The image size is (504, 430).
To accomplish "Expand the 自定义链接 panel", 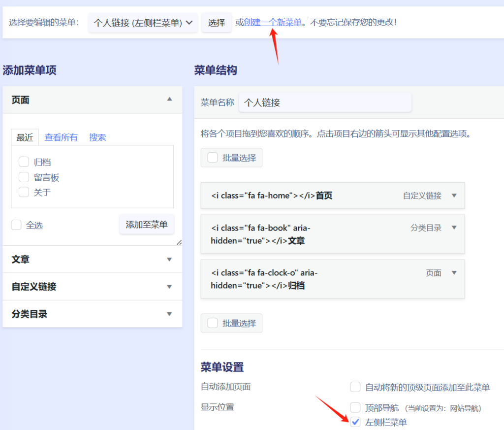I will (169, 287).
